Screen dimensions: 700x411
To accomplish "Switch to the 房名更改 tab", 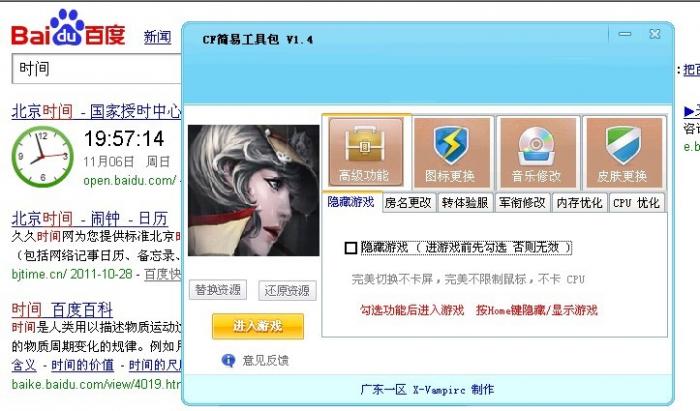I will 408,203.
